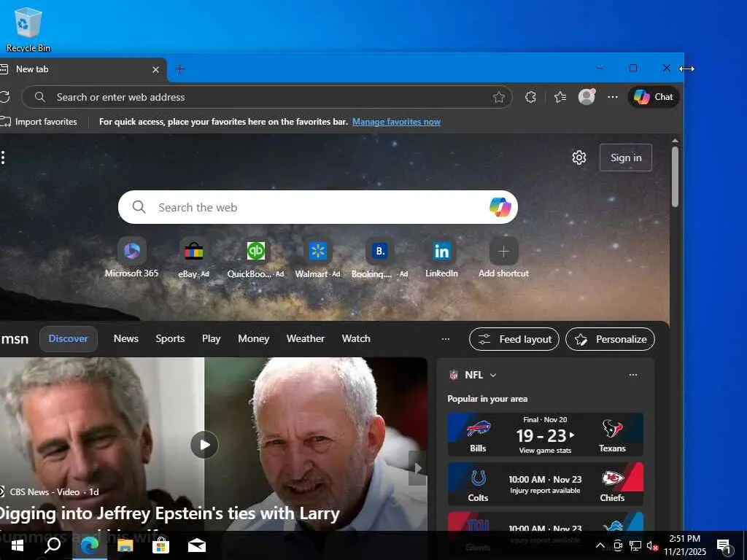This screenshot has height=560, width=747.
Task: Add page to favorites star icon
Action: click(x=499, y=97)
